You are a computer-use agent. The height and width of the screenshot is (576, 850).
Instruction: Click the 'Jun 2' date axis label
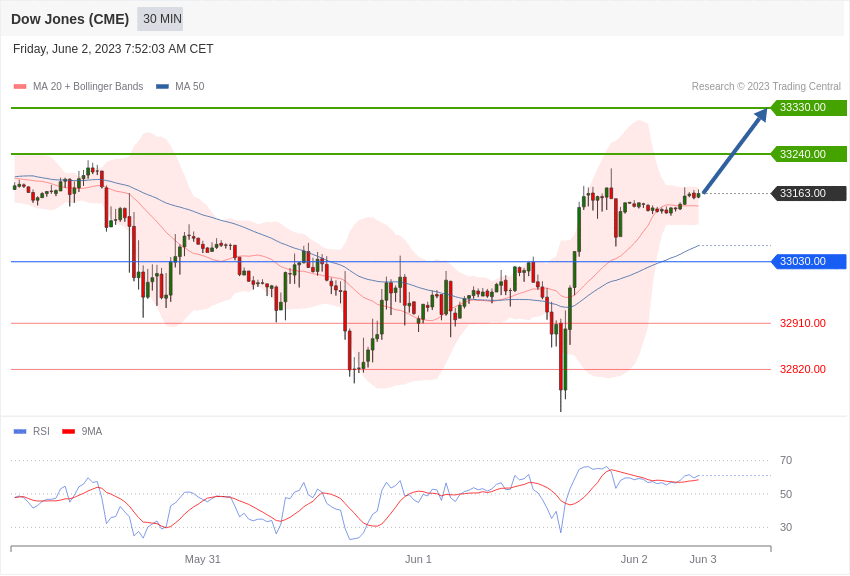[634, 559]
